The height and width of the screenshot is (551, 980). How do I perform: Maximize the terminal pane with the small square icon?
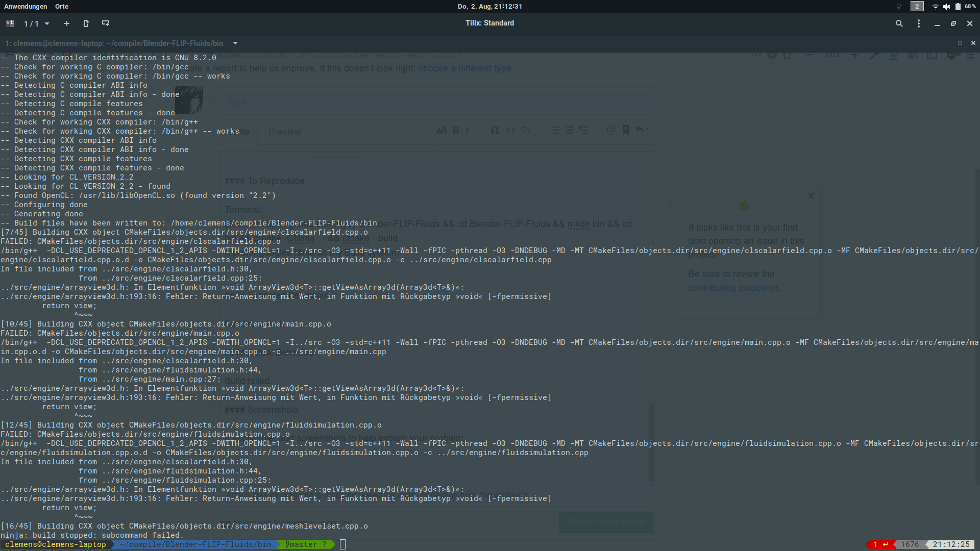[960, 43]
